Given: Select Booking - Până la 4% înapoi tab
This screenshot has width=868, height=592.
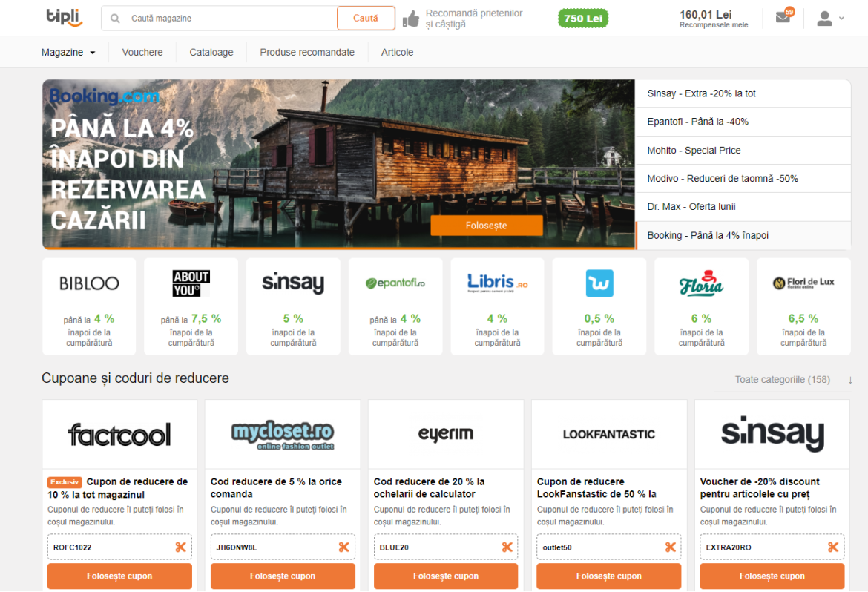Looking at the screenshot, I should 743,235.
